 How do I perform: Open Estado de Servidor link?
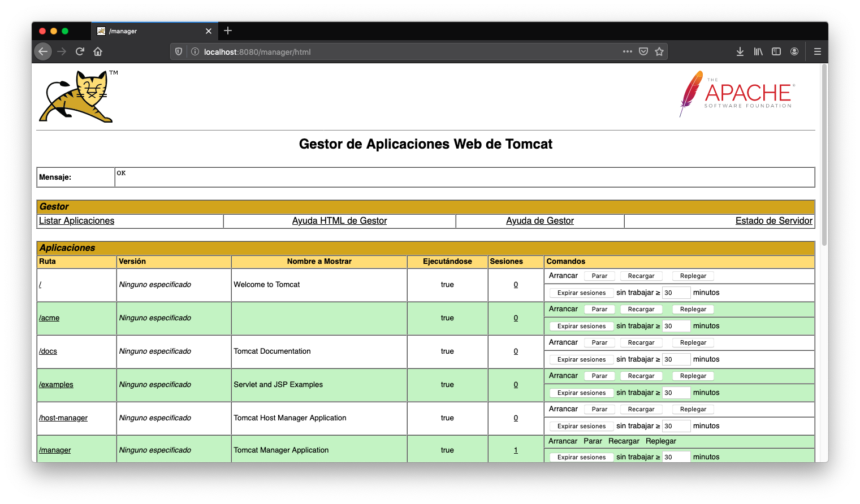point(774,221)
